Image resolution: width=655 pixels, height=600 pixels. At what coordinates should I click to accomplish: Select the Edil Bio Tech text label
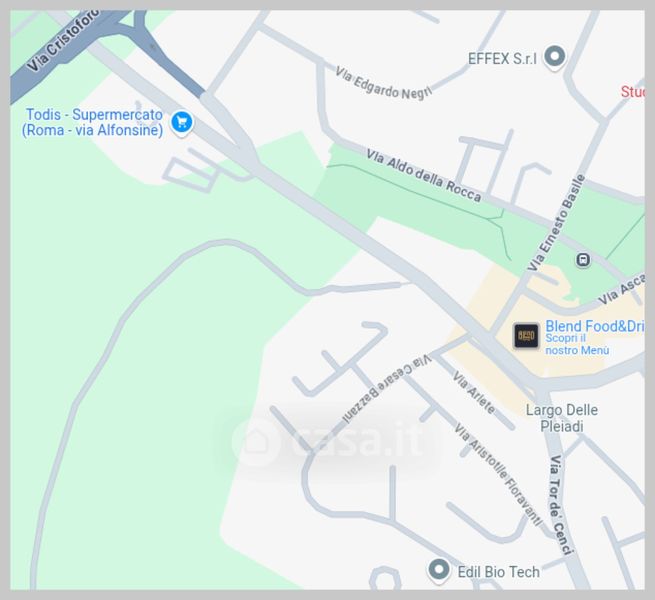(x=498, y=572)
